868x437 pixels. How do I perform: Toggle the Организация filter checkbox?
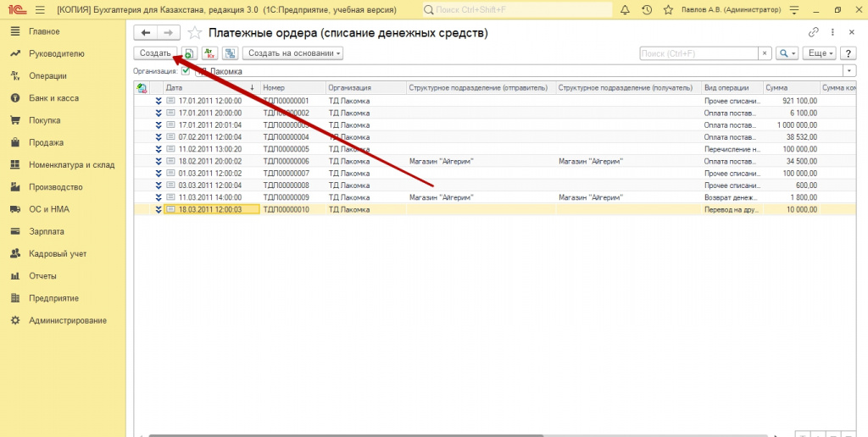tap(186, 71)
